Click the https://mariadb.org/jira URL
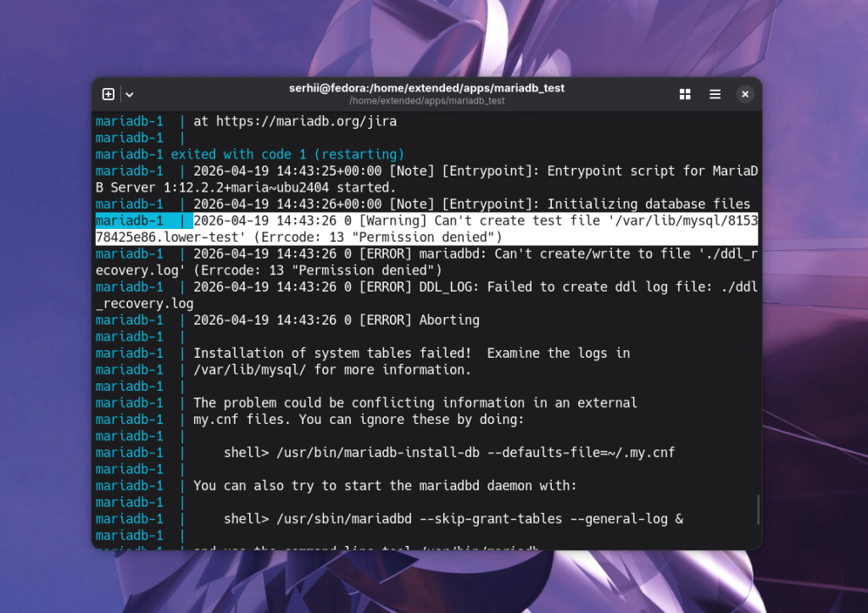The height and width of the screenshot is (613, 868). coord(306,121)
